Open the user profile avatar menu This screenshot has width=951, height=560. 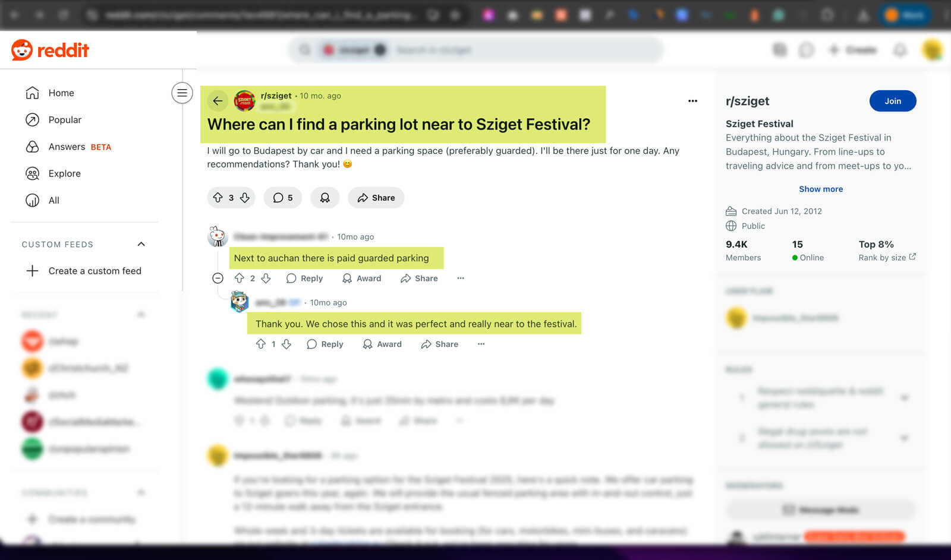click(933, 50)
